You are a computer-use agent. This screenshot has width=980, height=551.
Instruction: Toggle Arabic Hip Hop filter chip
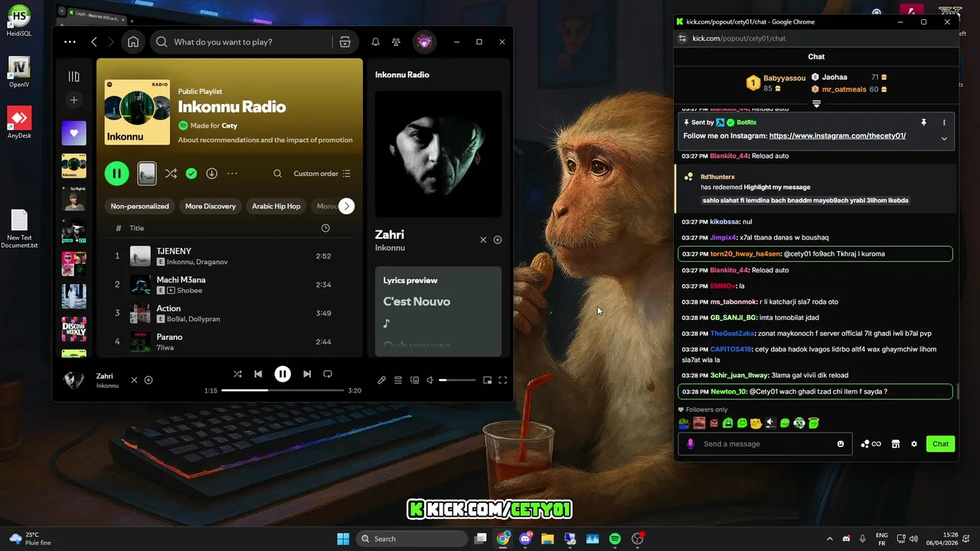(276, 206)
